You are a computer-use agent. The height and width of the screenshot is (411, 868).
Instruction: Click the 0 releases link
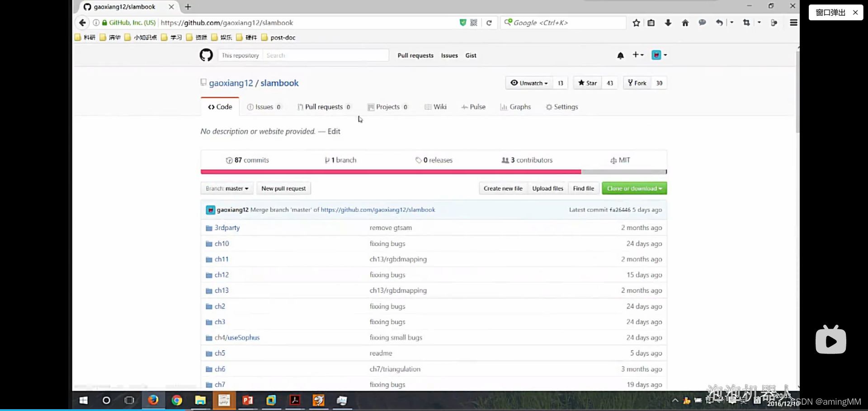(434, 160)
